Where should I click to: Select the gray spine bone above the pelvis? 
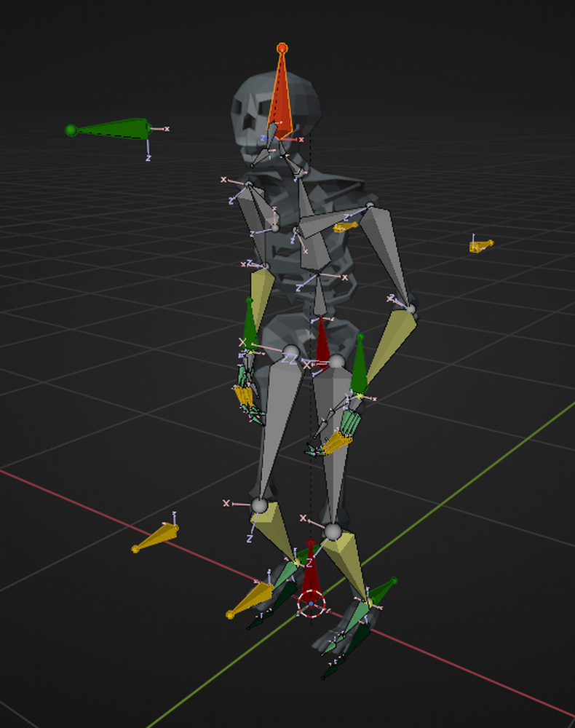320,296
